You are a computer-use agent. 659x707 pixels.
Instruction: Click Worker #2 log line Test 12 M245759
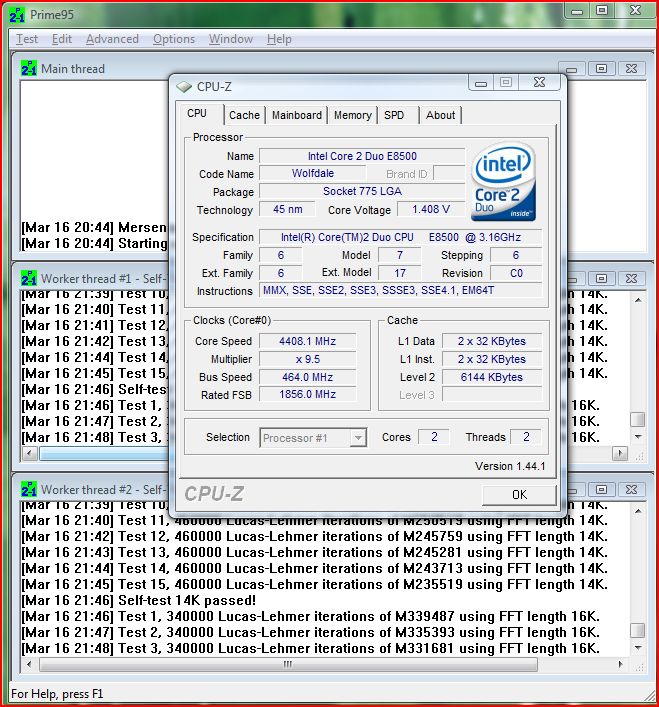point(315,537)
